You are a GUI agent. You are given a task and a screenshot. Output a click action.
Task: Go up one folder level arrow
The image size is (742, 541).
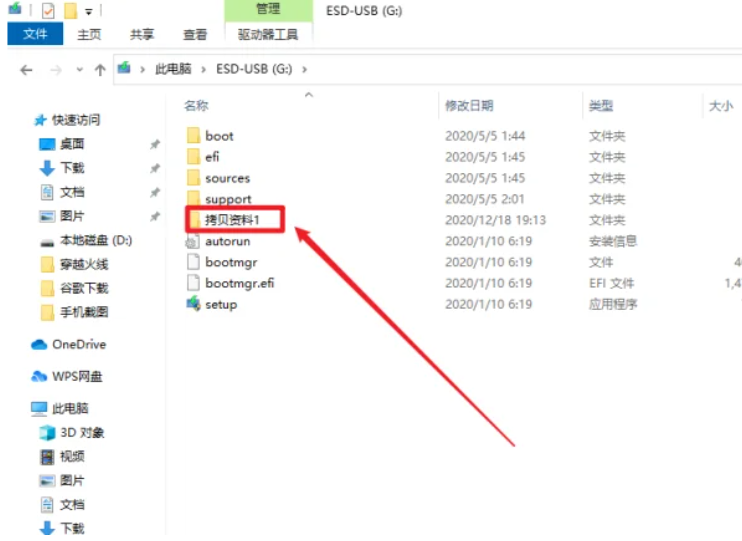(x=100, y=70)
